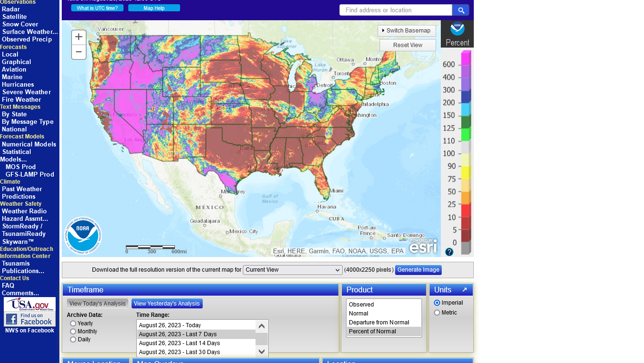Zoom in on the map with plus button
Screen dimensions: 644x363
(79, 37)
